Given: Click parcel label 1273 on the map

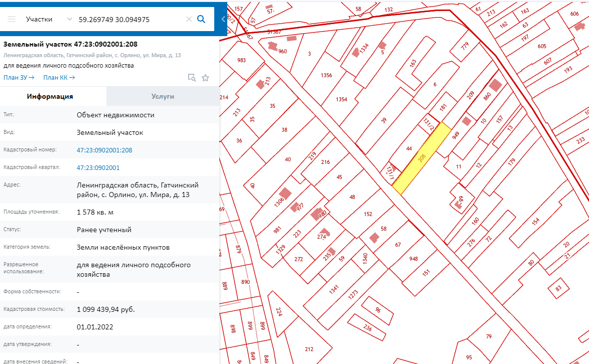Looking at the screenshot, I should tap(353, 295).
